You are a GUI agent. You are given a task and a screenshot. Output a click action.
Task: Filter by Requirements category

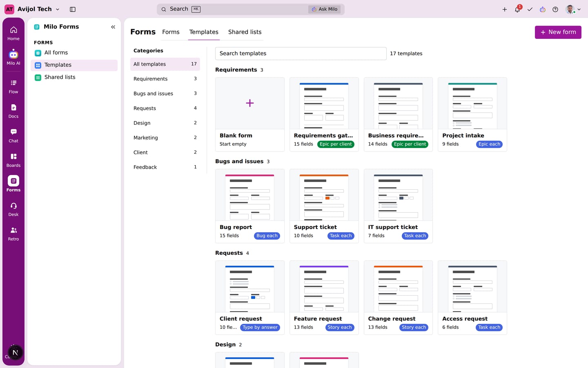click(x=165, y=79)
